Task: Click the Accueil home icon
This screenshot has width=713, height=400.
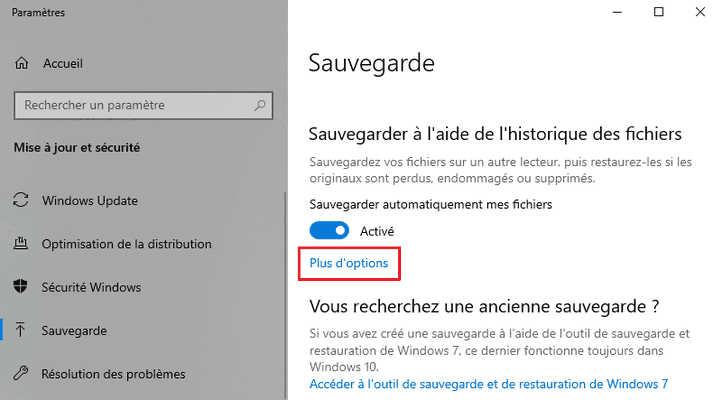Action: 22,63
